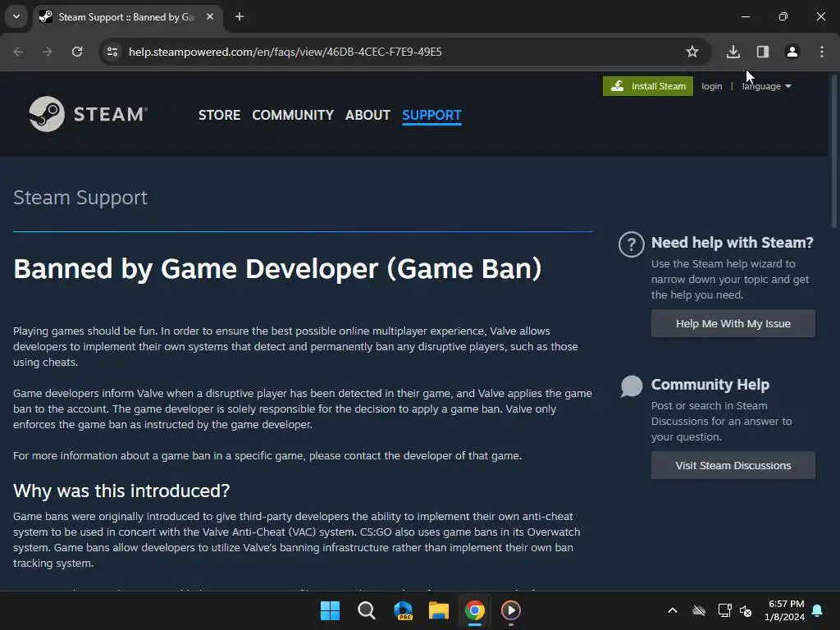Click the page vertical scrollbar
The width and height of the screenshot is (840, 630).
(x=834, y=150)
